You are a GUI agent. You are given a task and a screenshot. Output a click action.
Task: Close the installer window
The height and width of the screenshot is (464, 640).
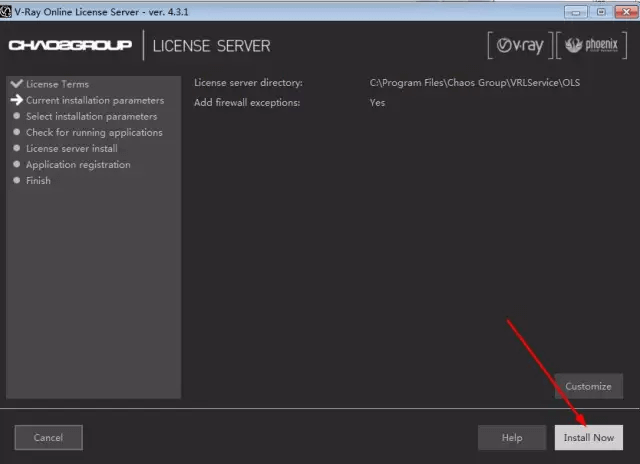click(x=627, y=12)
